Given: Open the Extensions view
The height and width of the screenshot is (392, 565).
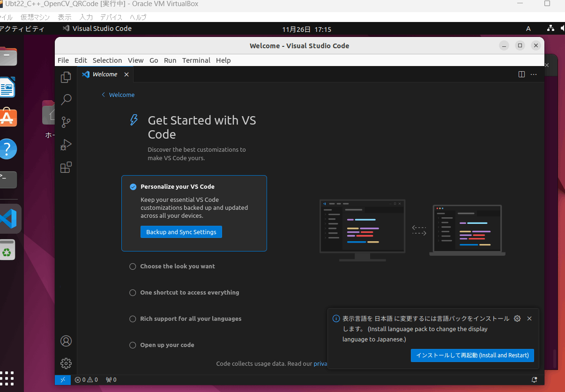Looking at the screenshot, I should tap(66, 167).
